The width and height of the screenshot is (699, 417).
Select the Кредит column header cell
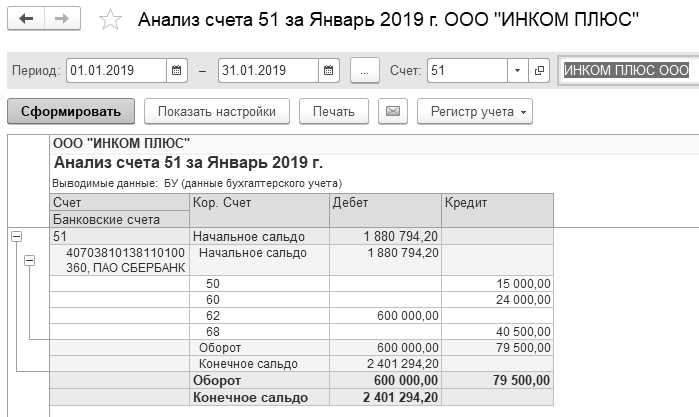497,203
